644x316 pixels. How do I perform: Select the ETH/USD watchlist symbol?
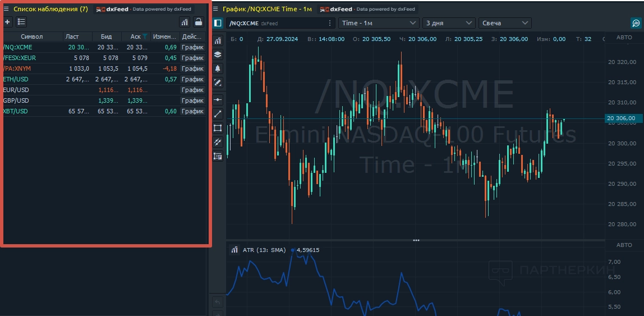16,79
